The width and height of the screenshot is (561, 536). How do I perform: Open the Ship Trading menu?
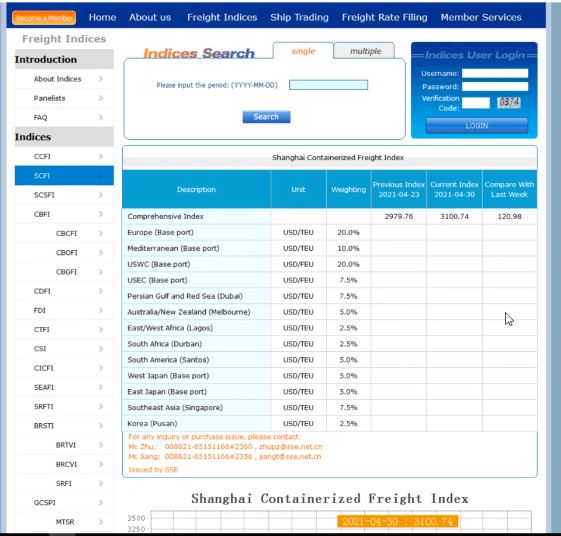[299, 17]
